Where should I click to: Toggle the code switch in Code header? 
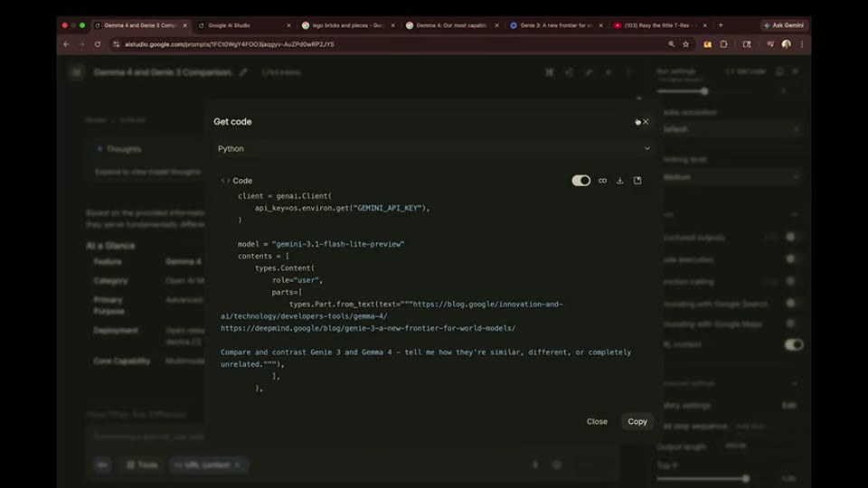(x=580, y=181)
